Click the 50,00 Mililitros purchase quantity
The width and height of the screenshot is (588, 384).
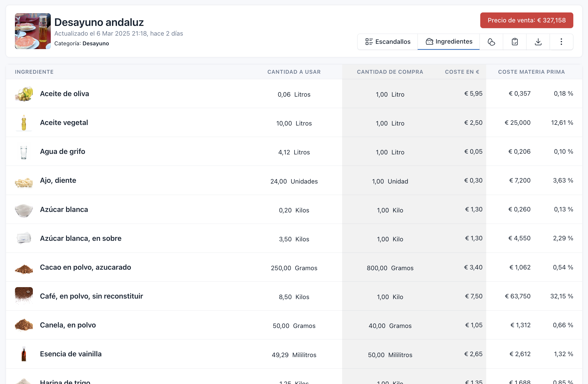coord(390,355)
